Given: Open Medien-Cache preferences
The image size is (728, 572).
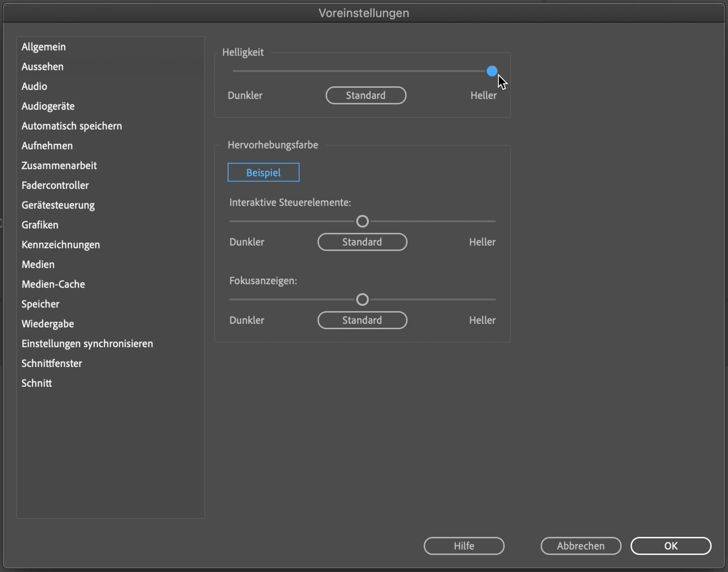Looking at the screenshot, I should (x=53, y=284).
